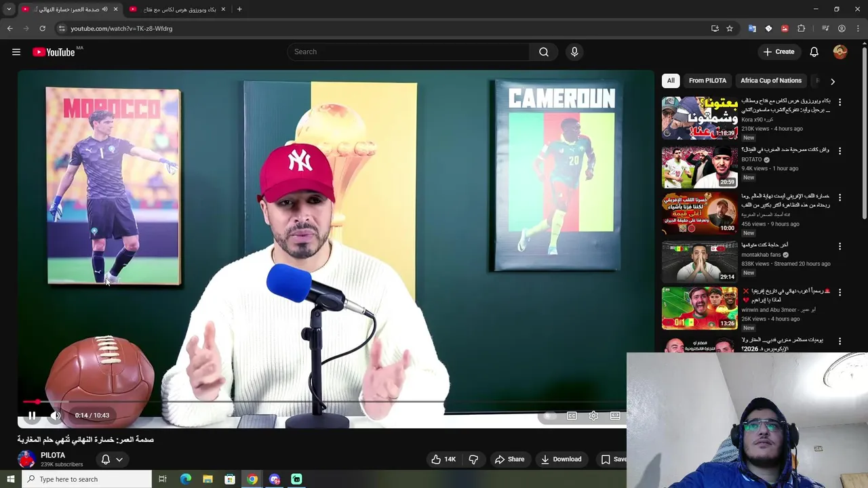Viewport: 868px width, 488px height.
Task: Open the PILOTA channel avatar
Action: 26,460
